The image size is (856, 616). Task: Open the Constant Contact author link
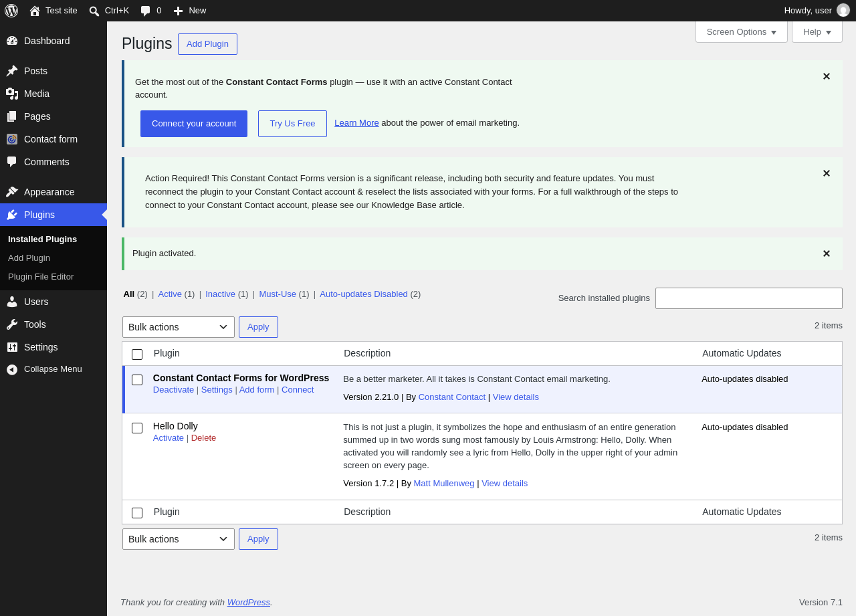click(x=452, y=397)
